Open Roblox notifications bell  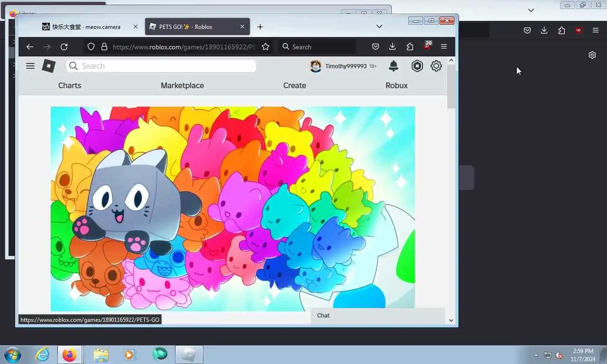(x=394, y=66)
